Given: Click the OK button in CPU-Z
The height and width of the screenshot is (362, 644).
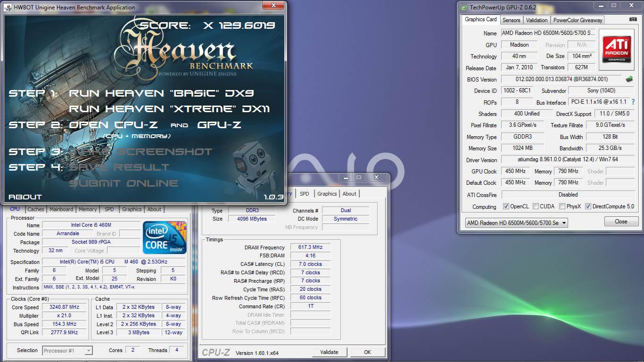Looking at the screenshot, I should click(367, 352).
